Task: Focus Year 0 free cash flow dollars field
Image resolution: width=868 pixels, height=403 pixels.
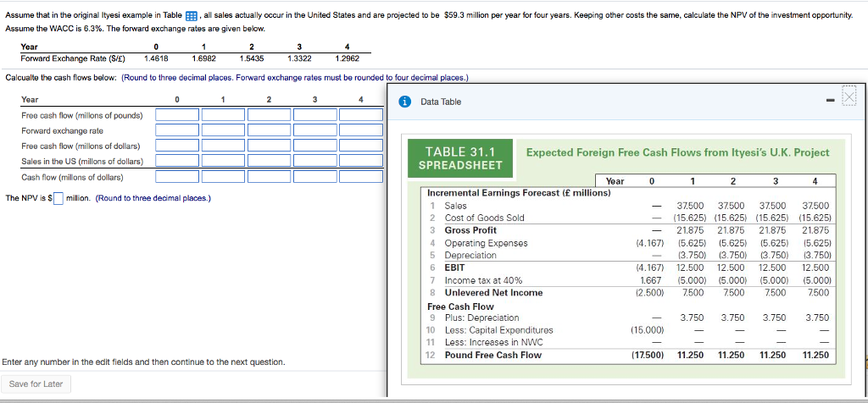Action: coord(177,146)
